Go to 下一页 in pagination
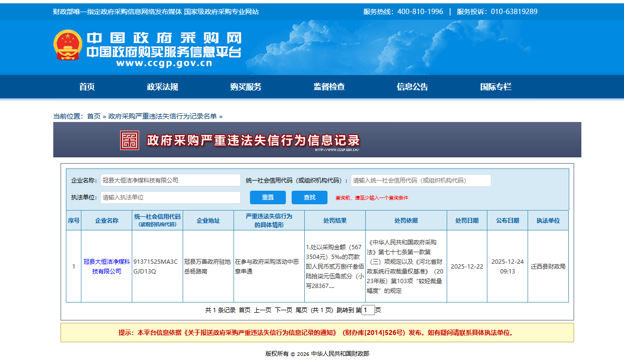The image size is (624, 364). [x=283, y=310]
